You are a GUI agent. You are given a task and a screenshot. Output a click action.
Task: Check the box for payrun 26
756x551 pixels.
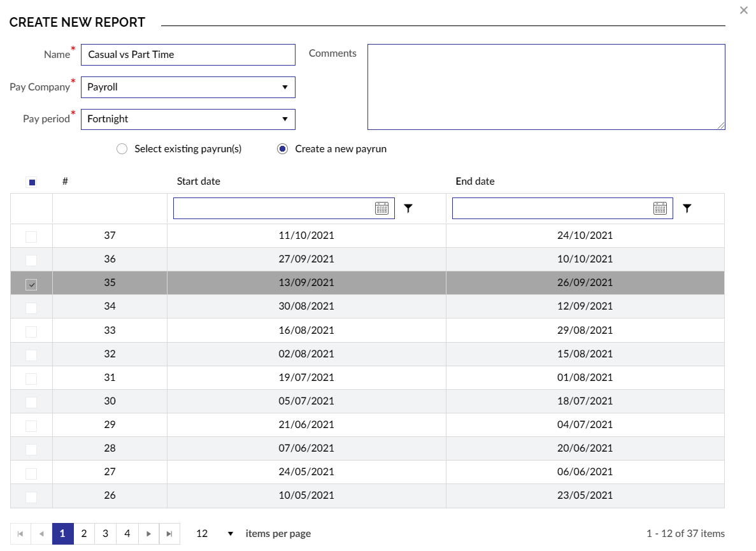31,496
